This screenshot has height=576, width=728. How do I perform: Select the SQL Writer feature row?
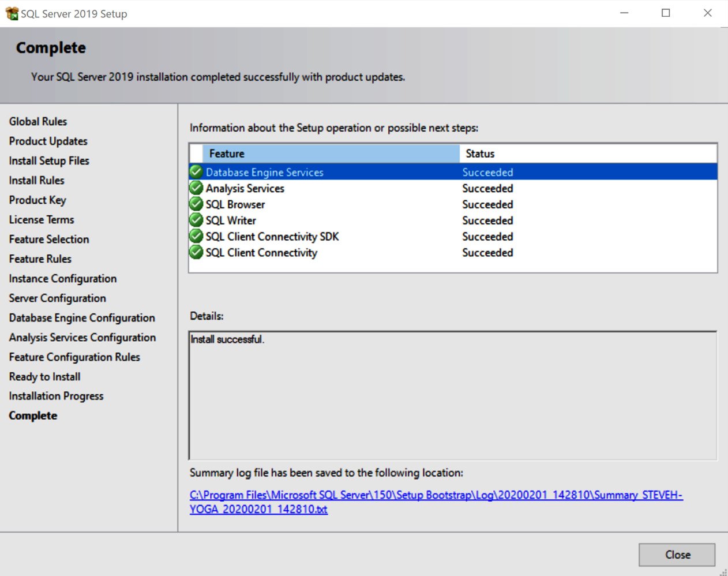[453, 220]
